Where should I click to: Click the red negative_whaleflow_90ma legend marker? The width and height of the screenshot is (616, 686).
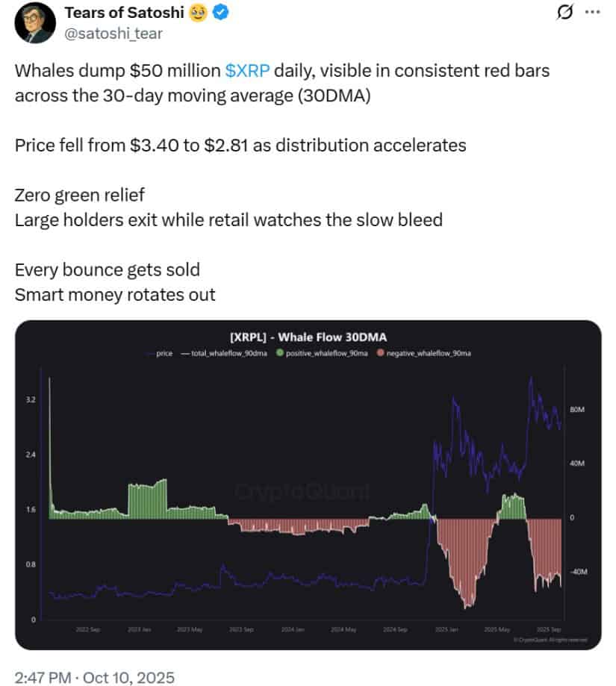click(382, 352)
